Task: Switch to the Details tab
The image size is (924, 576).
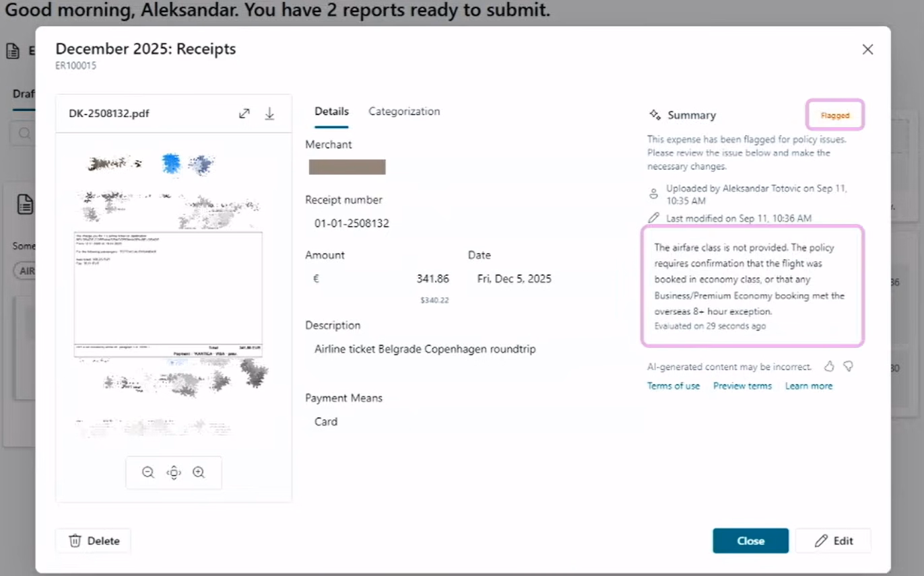Action: tap(331, 112)
